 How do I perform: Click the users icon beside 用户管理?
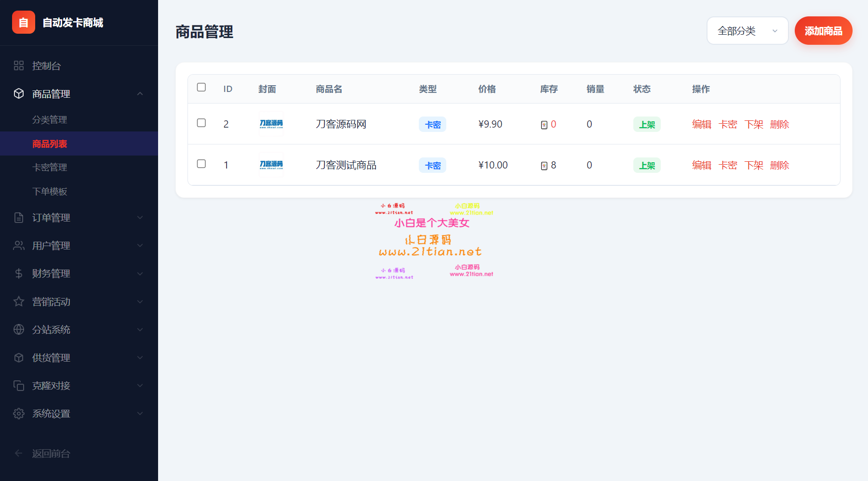click(19, 246)
